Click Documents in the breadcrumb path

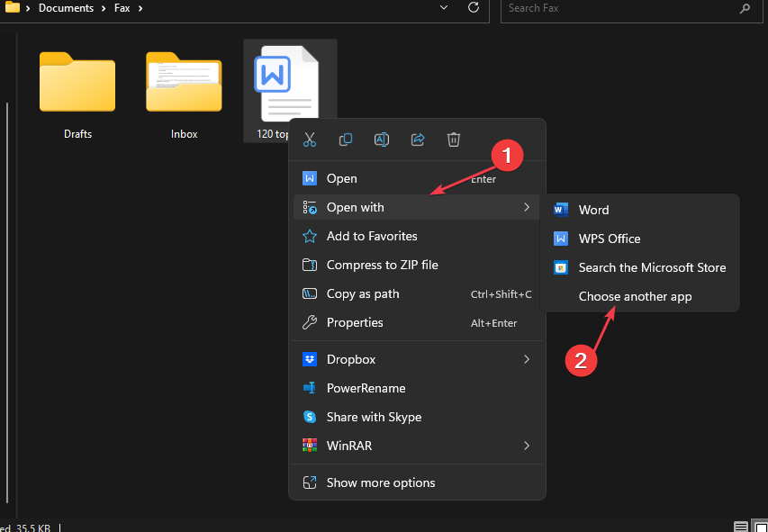pos(66,8)
